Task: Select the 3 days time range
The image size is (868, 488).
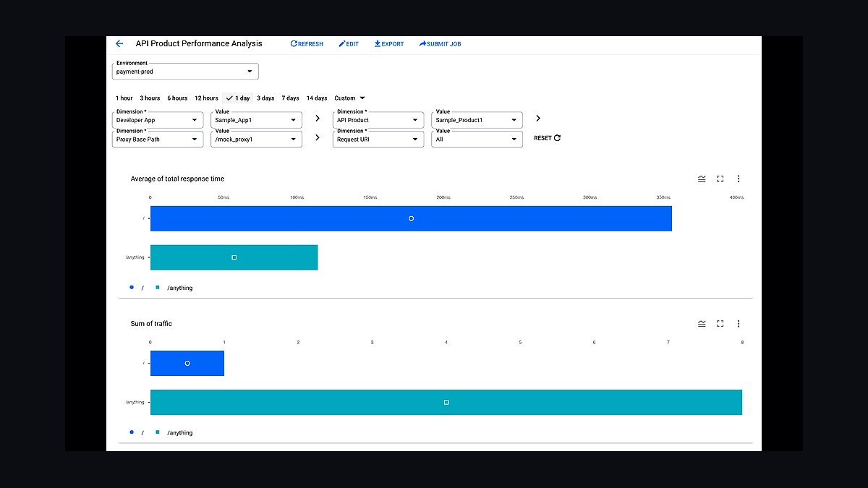Action: [265, 98]
